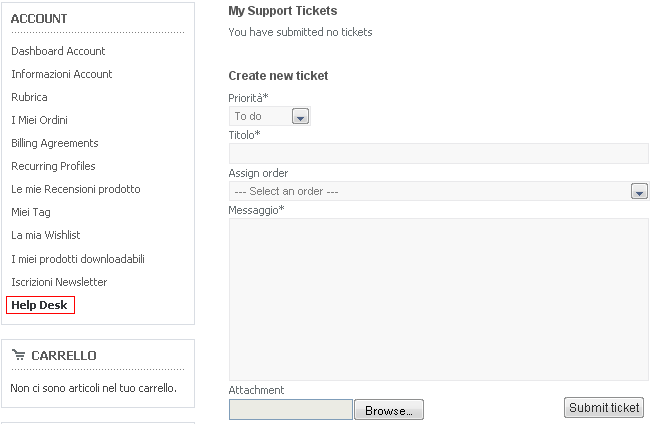Viewport: 652px width, 424px height.
Task: Open Billing Agreements section
Action: [x=55, y=143]
